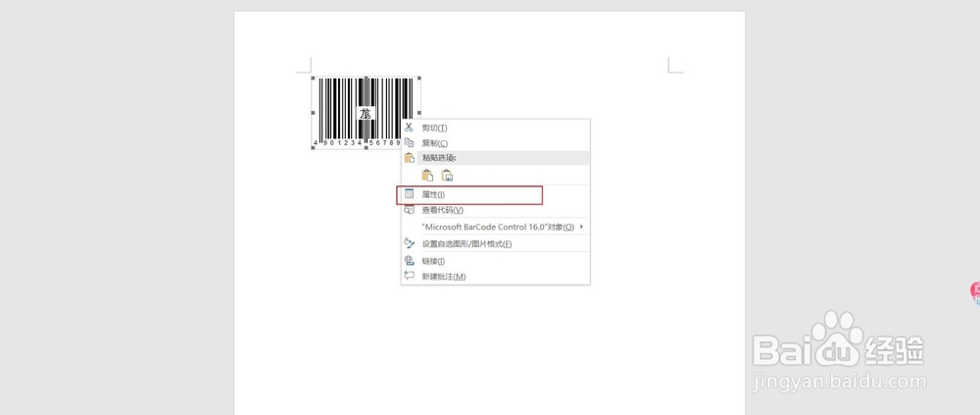
Task: Click the barcode's left-middle sizing handle
Action: (314, 113)
